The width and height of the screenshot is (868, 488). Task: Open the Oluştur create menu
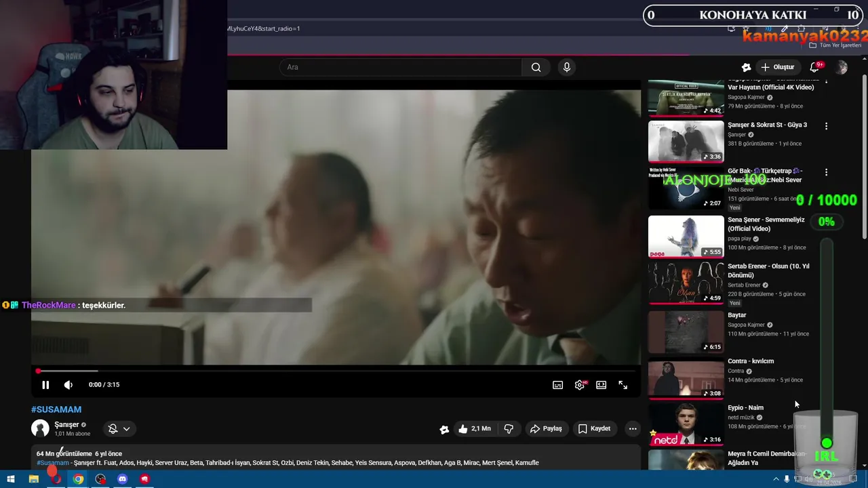(x=777, y=67)
